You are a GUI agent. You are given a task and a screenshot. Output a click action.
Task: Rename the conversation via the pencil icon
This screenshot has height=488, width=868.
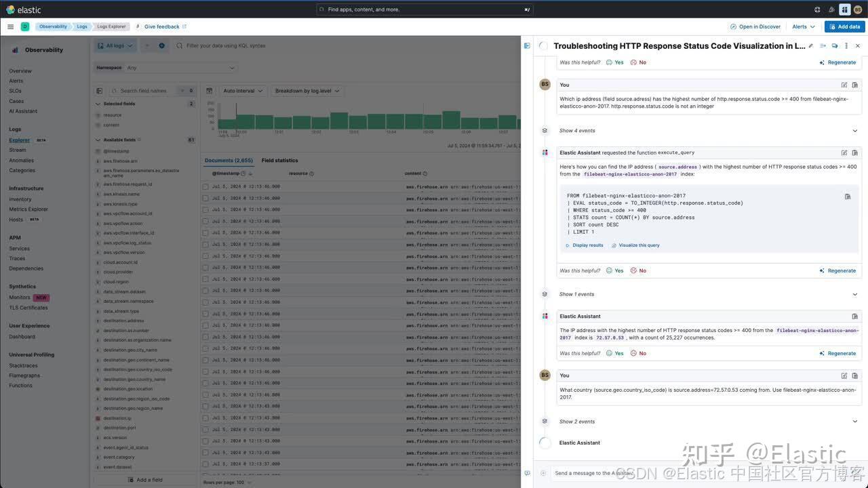[810, 45]
